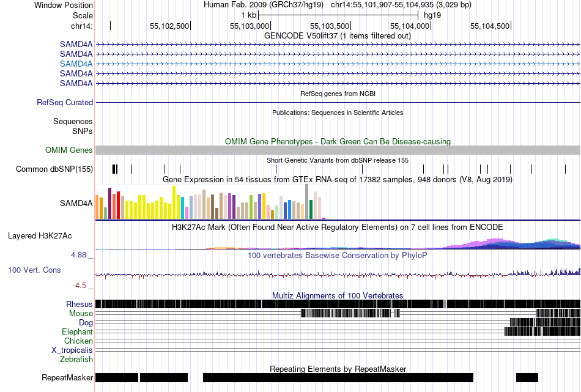Click the '1 kb' scale bar label
The width and height of the screenshot is (581, 392).
pyautogui.click(x=249, y=15)
